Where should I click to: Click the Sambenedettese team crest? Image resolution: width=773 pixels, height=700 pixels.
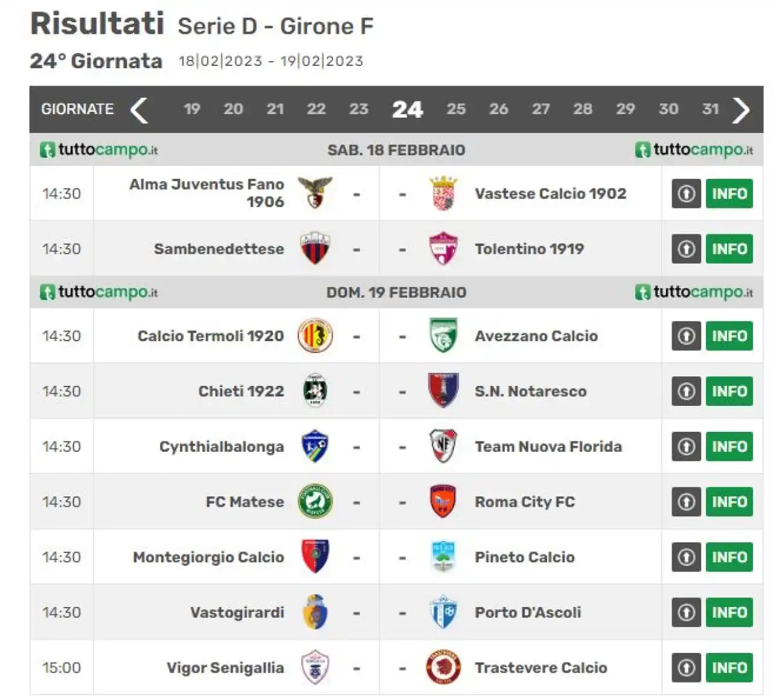point(315,248)
